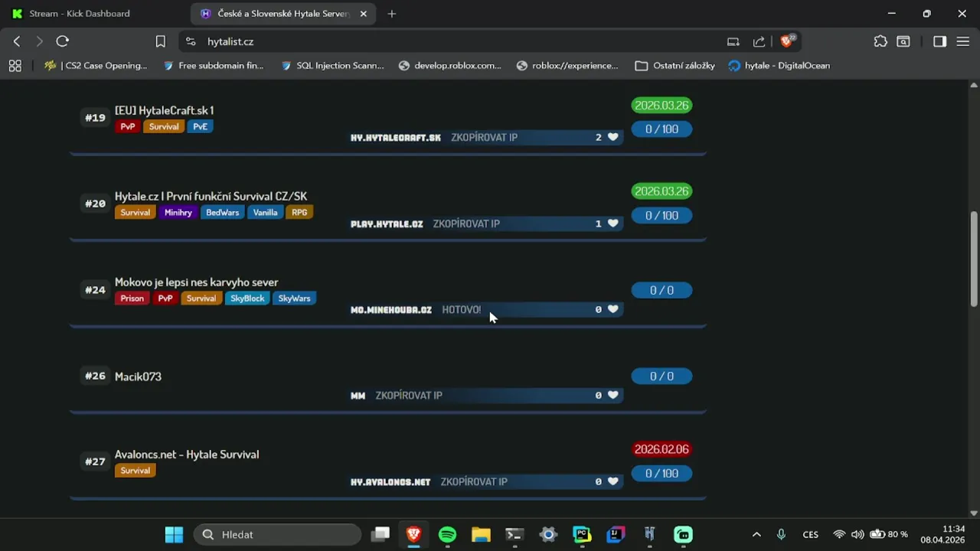Like the HytaleCraft.sk server heart
Viewport: 980px width, 551px height.
(612, 137)
